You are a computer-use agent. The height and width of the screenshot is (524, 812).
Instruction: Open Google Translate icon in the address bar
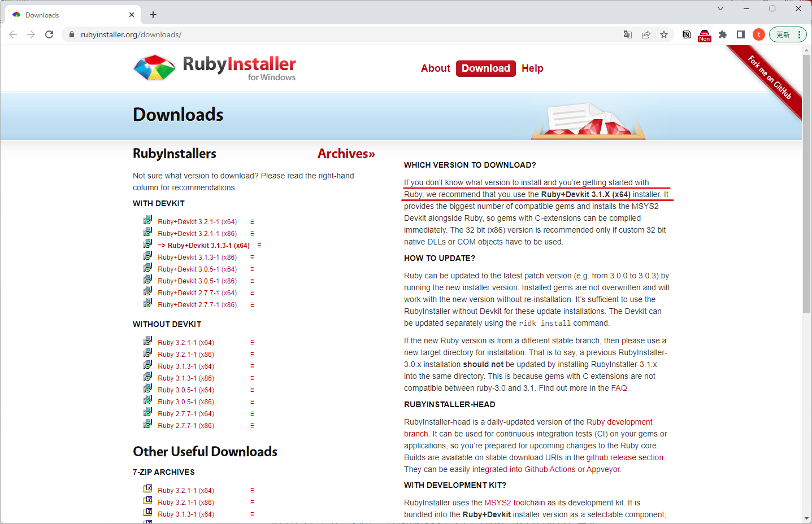pos(627,34)
